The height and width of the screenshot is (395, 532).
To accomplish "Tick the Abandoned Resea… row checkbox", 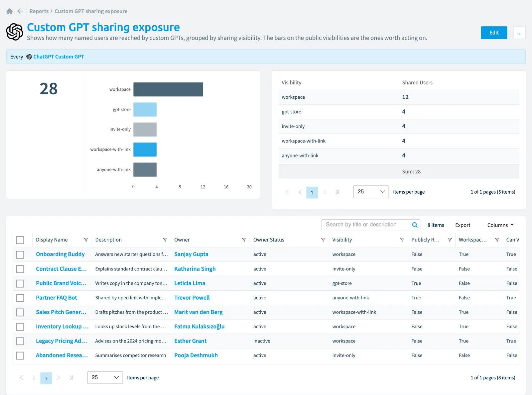I will point(20,355).
